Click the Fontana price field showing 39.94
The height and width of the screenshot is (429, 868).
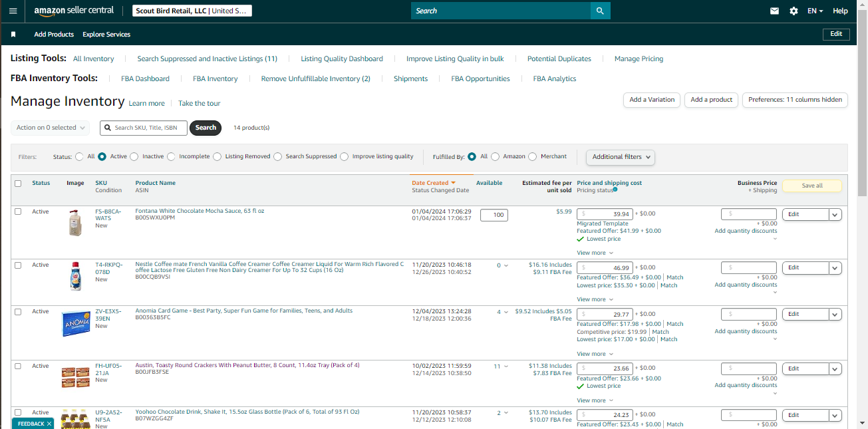point(604,214)
